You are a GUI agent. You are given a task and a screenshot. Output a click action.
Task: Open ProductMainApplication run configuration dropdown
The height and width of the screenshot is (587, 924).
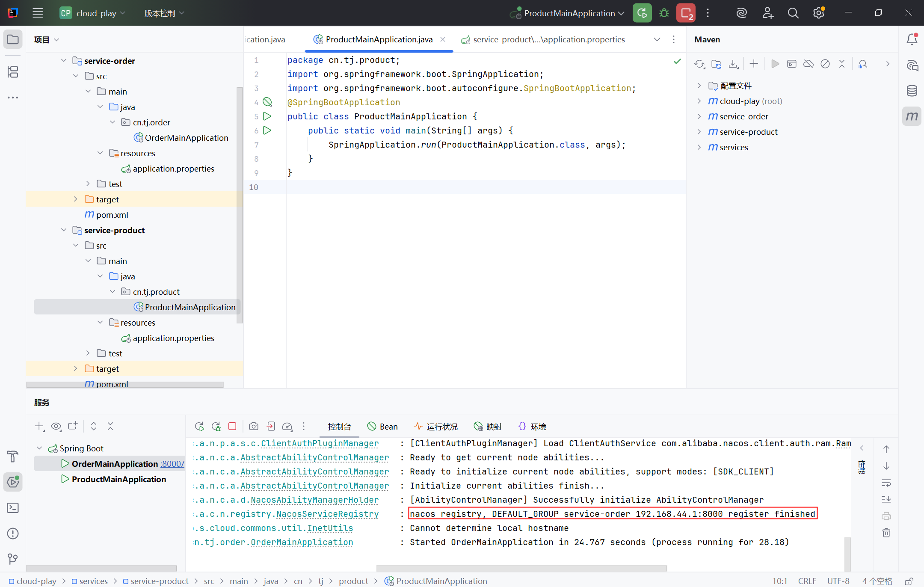click(x=567, y=13)
